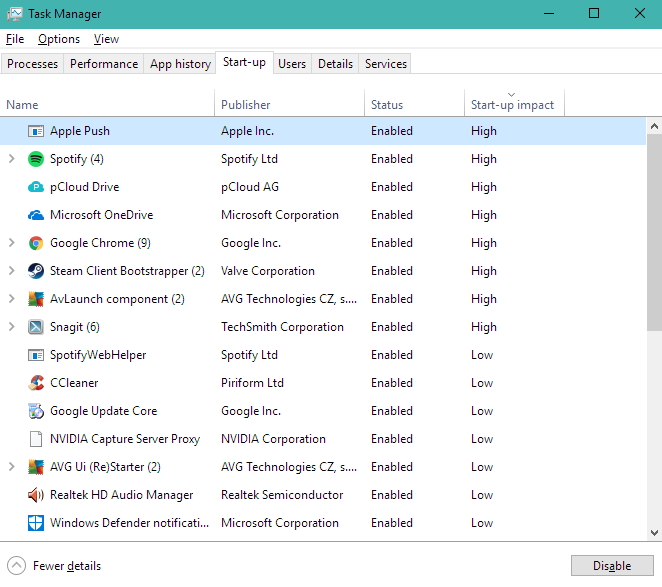The height and width of the screenshot is (587, 662).
Task: Select the Windows Defender notification row name
Action: 129,523
